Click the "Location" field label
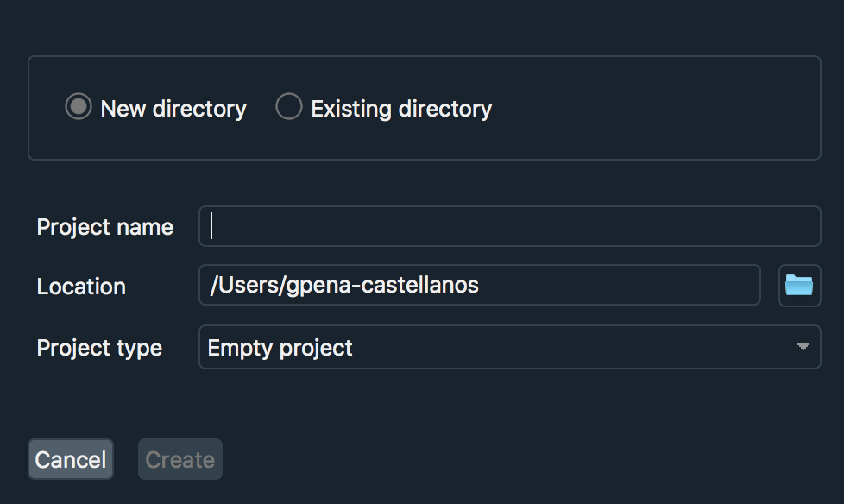 pos(81,287)
